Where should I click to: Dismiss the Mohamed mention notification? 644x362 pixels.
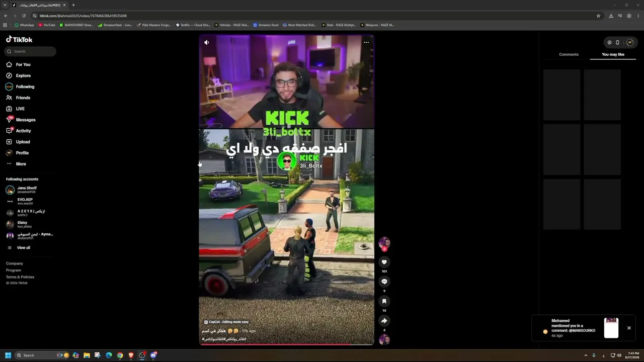[x=629, y=328]
